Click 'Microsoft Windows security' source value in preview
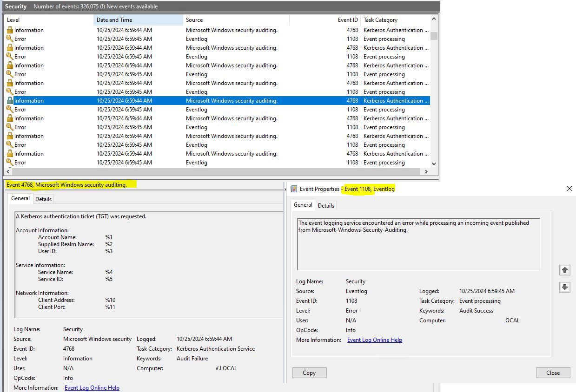 [x=97, y=339]
